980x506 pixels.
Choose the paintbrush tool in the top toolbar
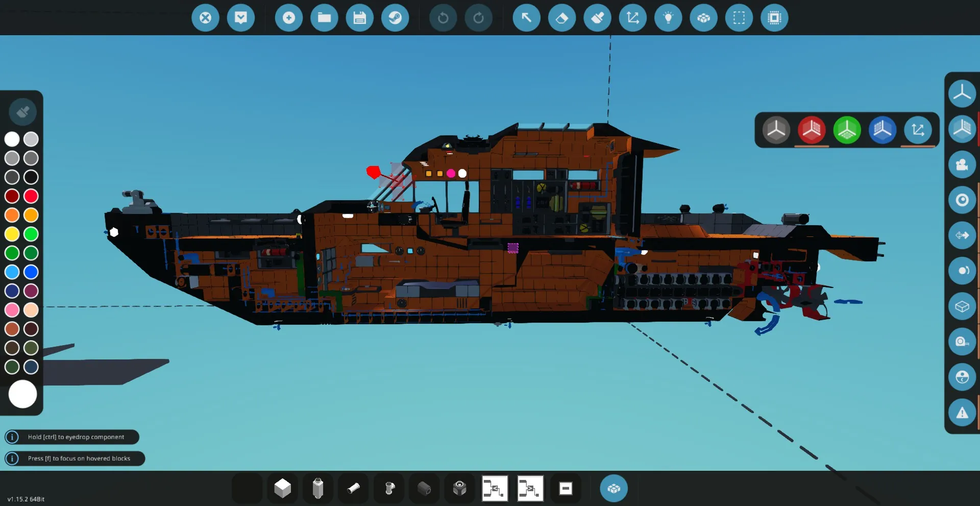597,18
